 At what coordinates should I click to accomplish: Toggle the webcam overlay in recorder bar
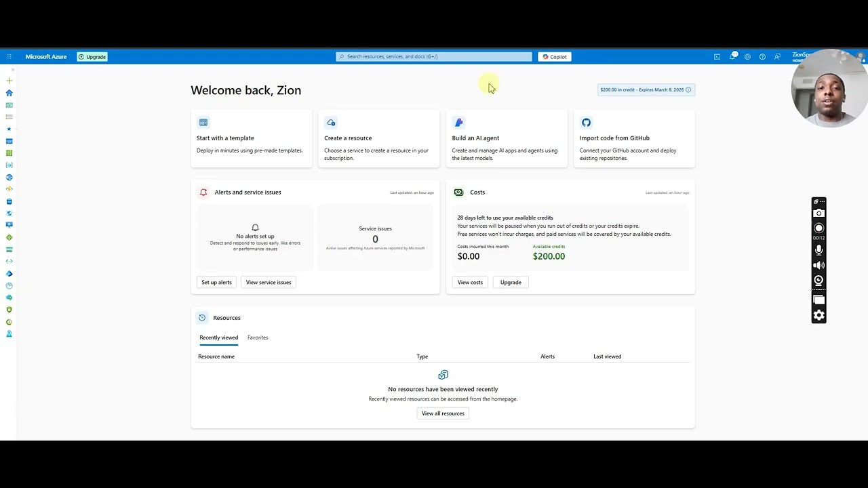[818, 281]
